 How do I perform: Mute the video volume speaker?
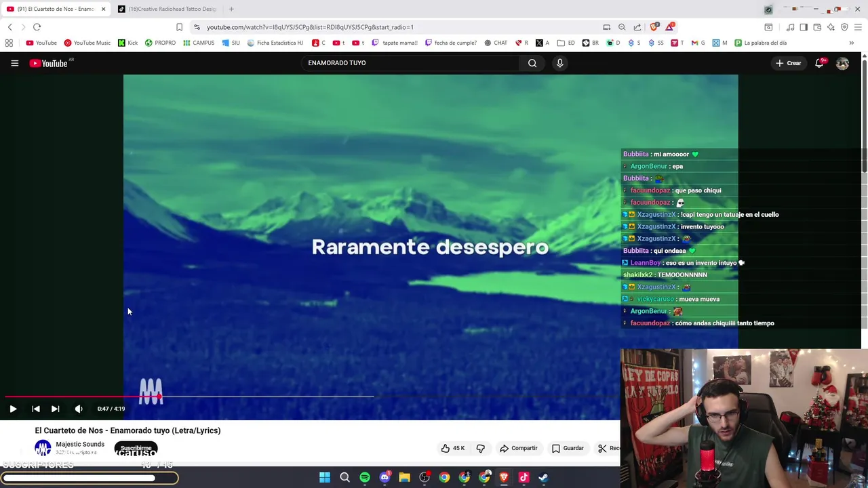click(x=79, y=409)
